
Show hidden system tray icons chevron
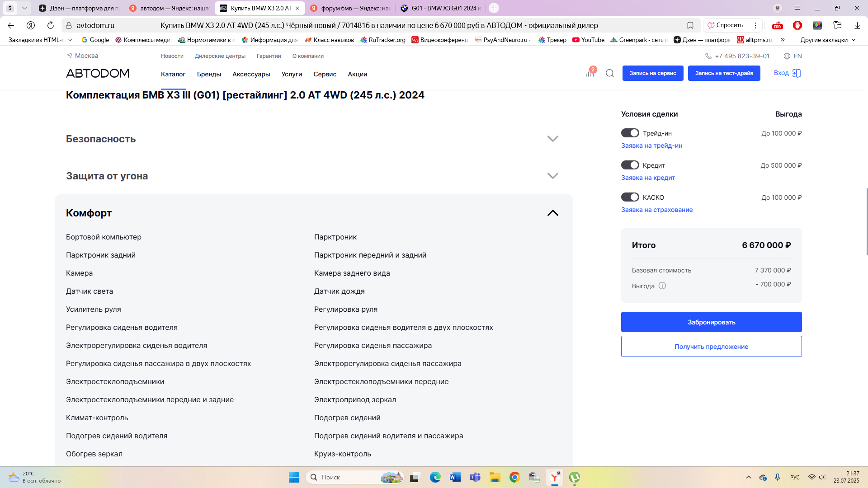pos(749,477)
